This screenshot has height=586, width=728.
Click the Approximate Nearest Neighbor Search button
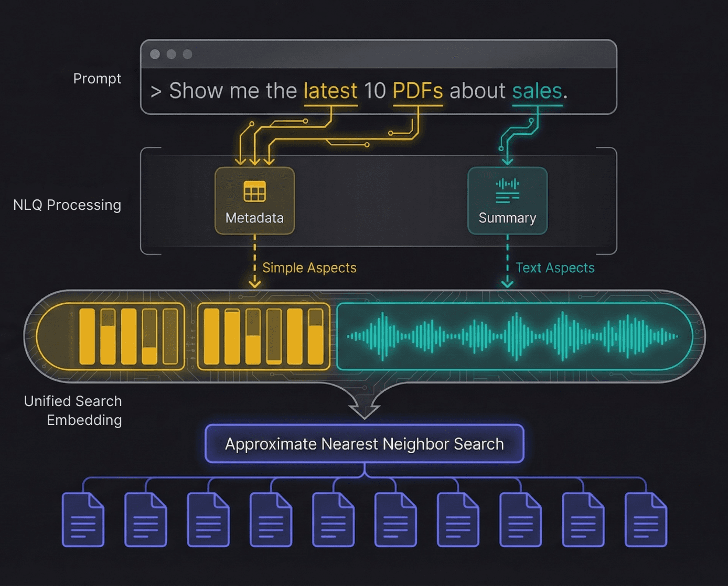(364, 443)
